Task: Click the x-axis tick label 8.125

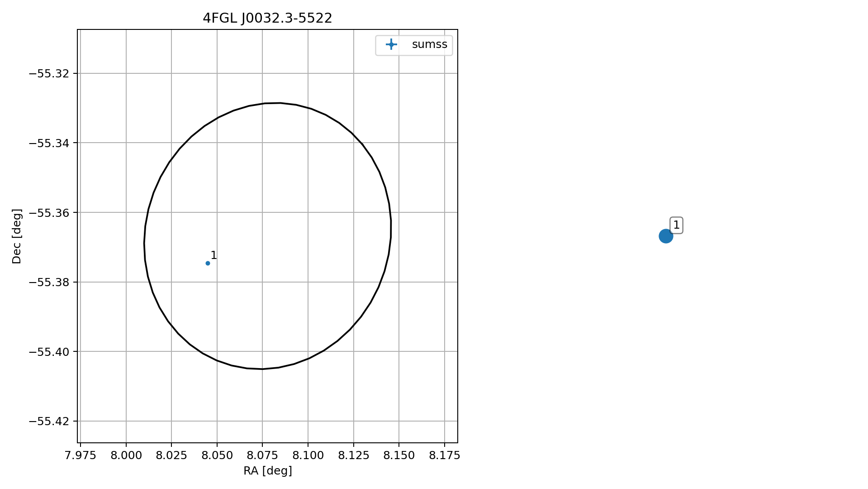Action: pyautogui.click(x=354, y=455)
